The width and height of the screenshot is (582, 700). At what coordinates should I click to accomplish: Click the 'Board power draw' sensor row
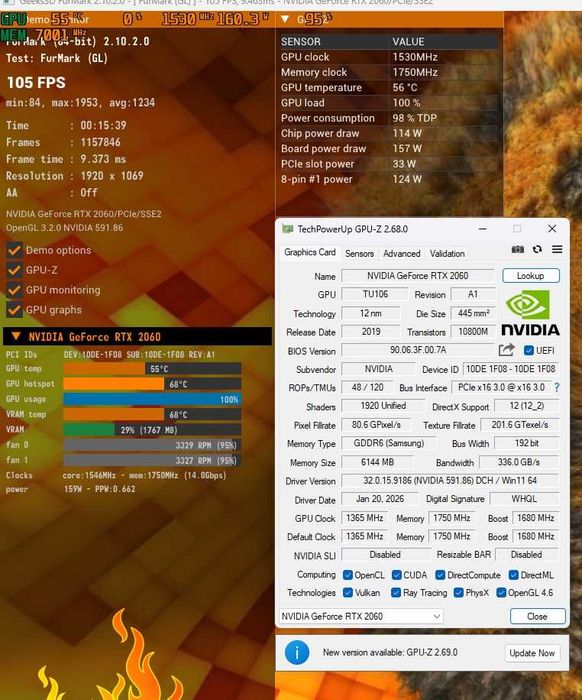pos(388,148)
